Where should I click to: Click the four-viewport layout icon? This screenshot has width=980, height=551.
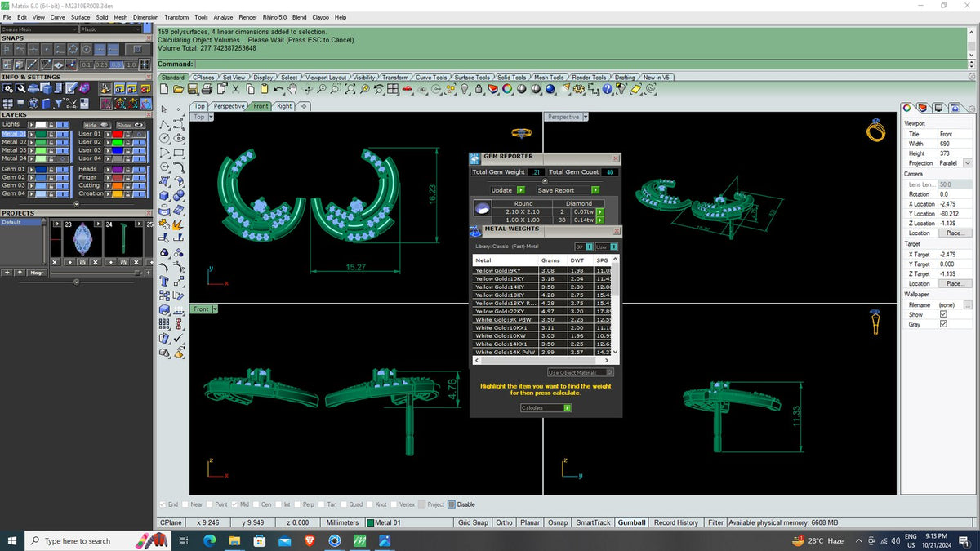[392, 88]
